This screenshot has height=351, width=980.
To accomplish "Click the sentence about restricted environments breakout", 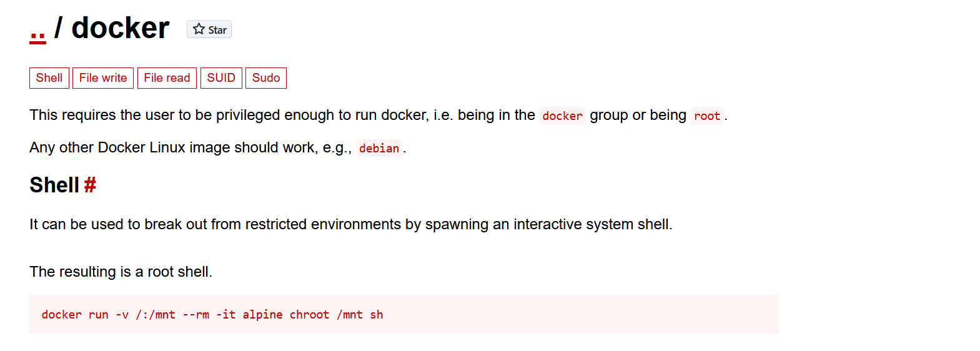I will pyautogui.click(x=350, y=224).
